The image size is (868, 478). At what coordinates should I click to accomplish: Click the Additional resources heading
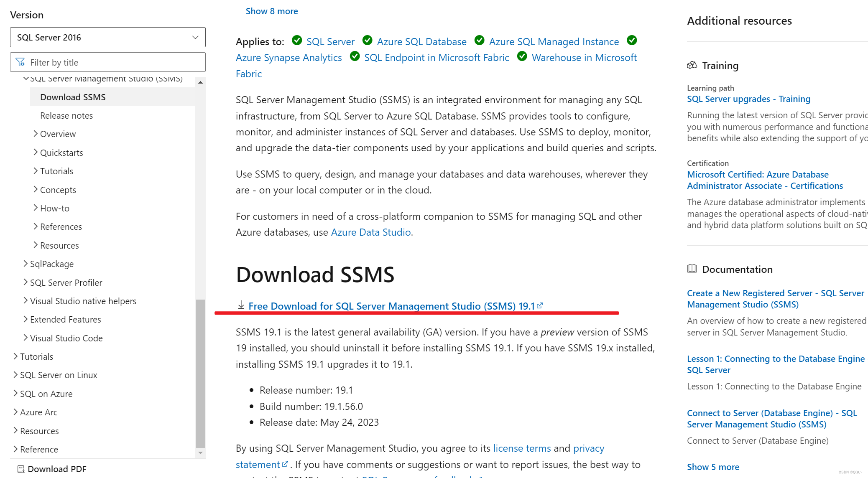click(739, 21)
